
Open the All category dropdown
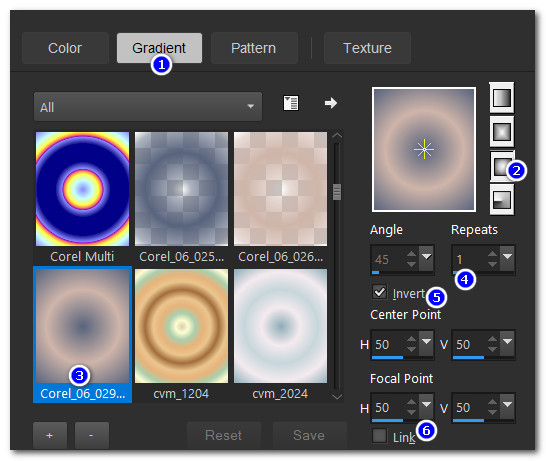pos(148,107)
